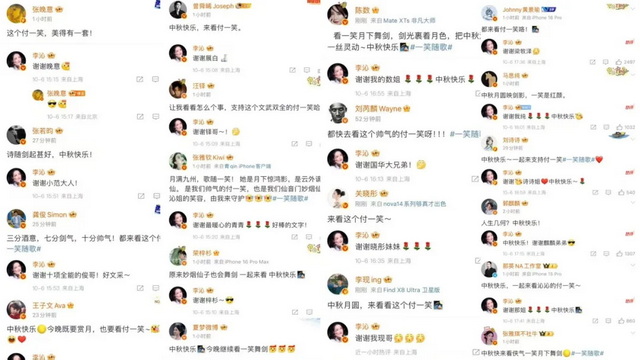Click comment icon under 谢谢晚意 reply

pos(156,79)
